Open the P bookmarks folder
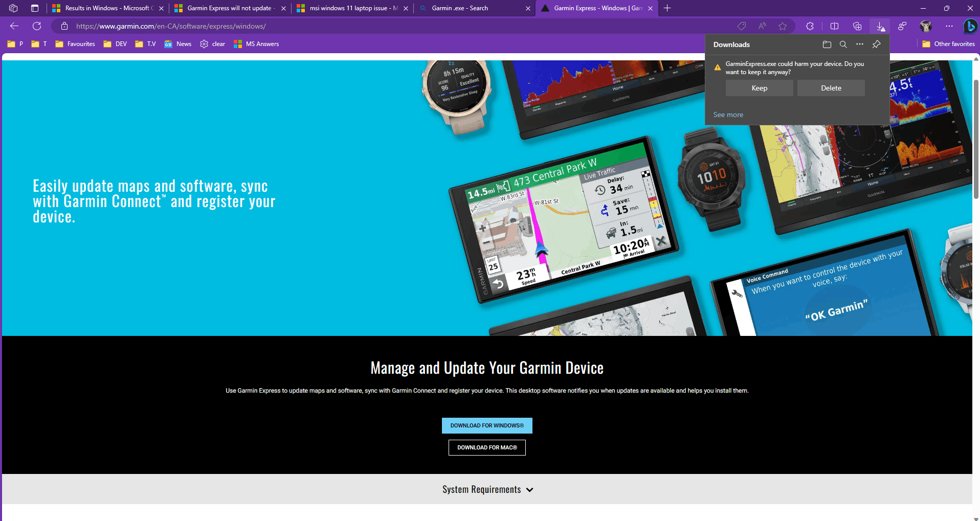 pos(15,44)
